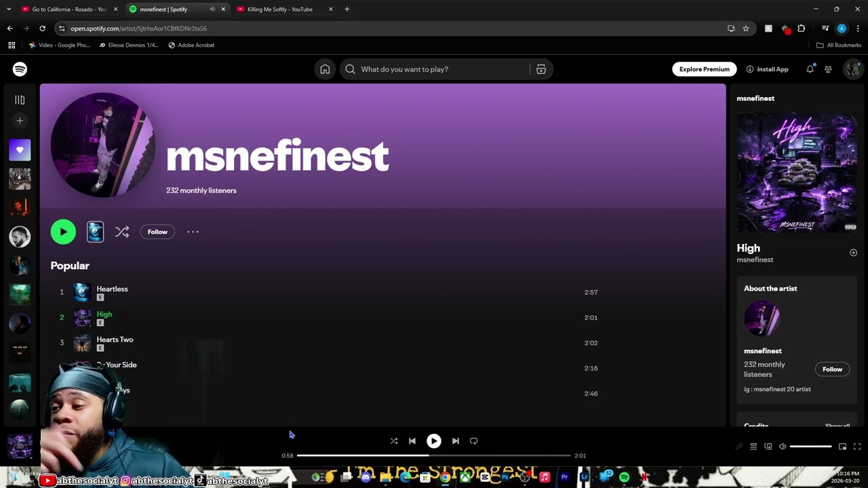Click the lyrics microphone icon
Screen dimensions: 868x488
(x=738, y=447)
